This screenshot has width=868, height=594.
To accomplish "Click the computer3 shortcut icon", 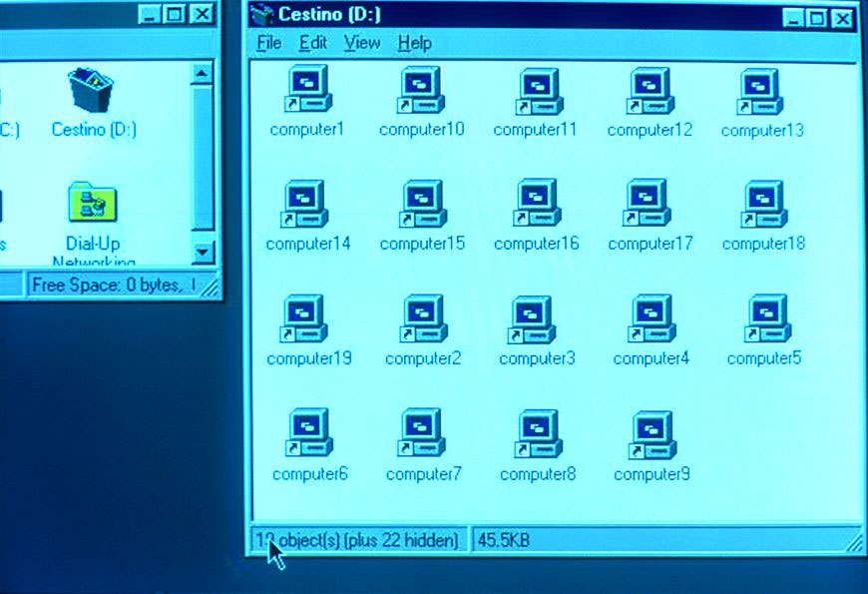I will coord(532,319).
